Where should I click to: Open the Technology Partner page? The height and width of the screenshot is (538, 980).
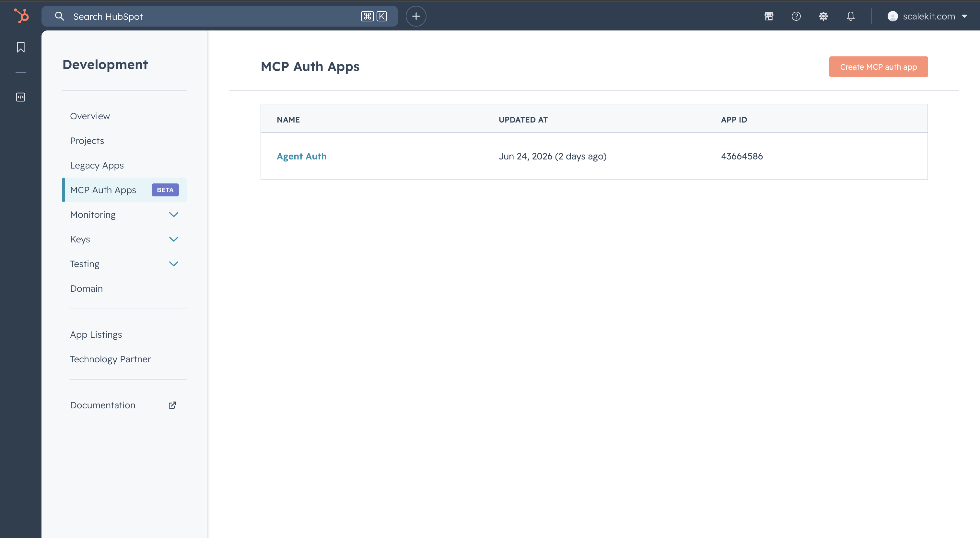pyautogui.click(x=110, y=359)
